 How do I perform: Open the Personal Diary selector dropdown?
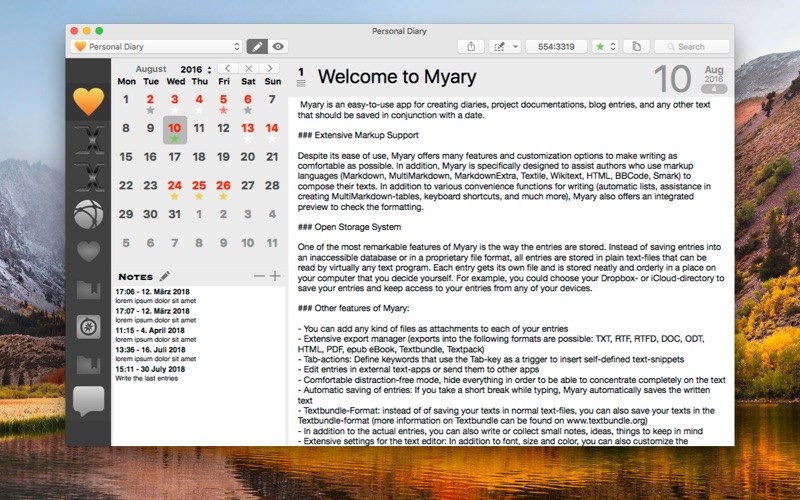tap(157, 46)
